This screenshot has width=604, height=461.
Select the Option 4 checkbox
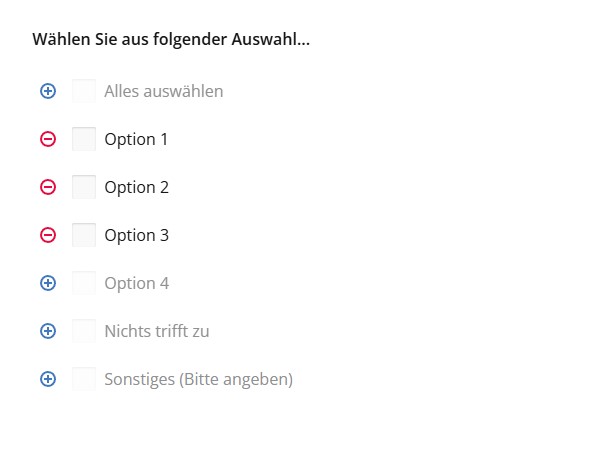[x=84, y=283]
